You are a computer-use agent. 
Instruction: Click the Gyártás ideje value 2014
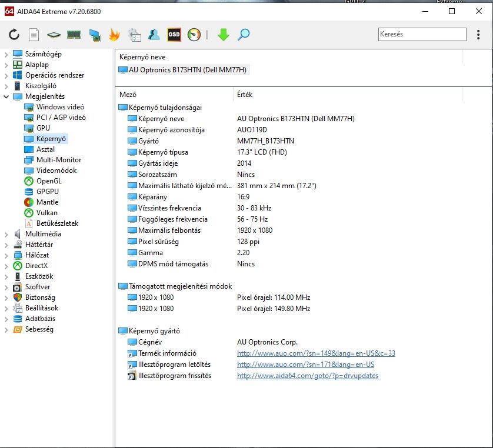click(x=244, y=163)
